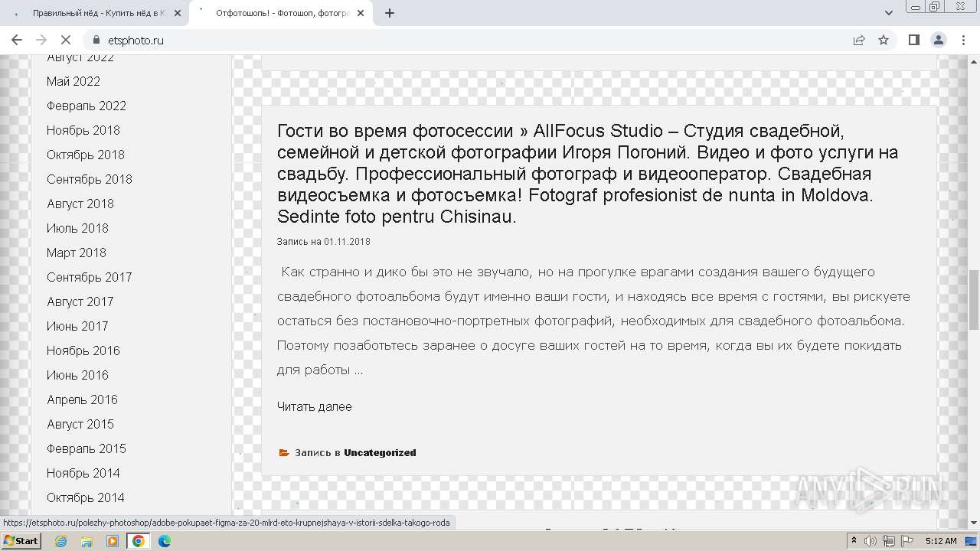The width and height of the screenshot is (980, 551).
Task: Open the Windows Start menu
Action: click(21, 541)
